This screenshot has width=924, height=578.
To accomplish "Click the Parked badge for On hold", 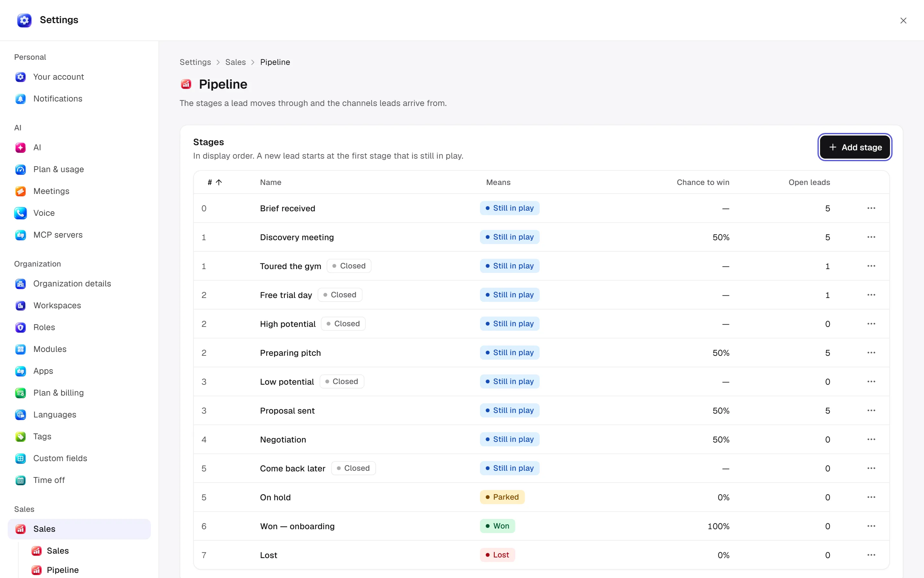I will 502,497.
